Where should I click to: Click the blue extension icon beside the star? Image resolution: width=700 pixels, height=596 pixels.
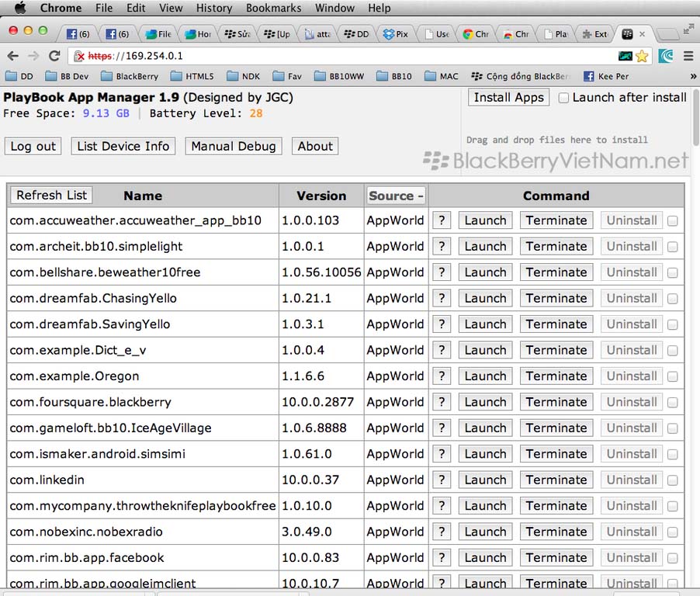[666, 56]
